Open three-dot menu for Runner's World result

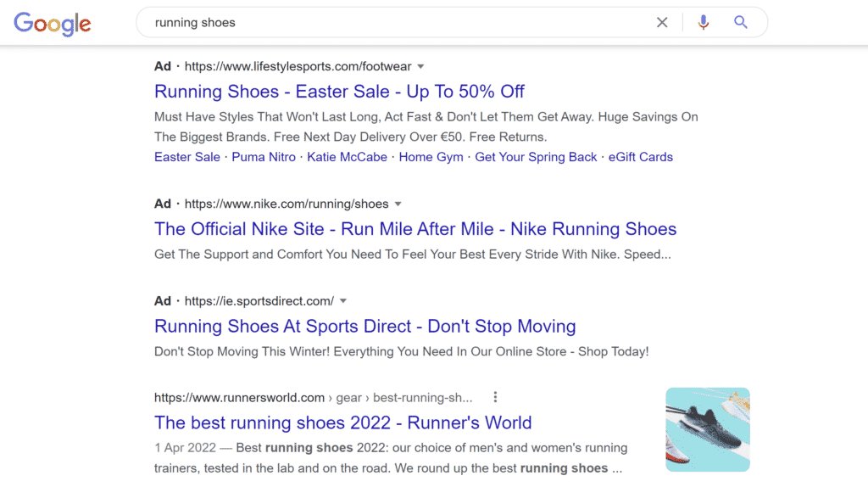point(495,397)
